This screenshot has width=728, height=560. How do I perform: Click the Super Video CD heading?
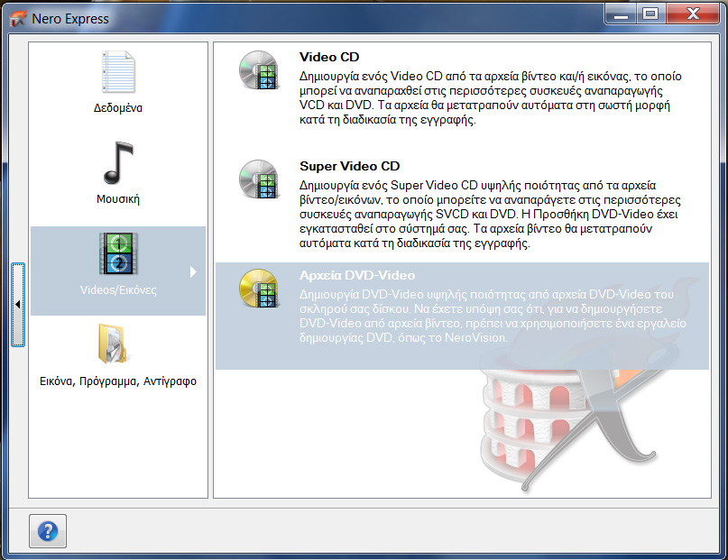350,166
